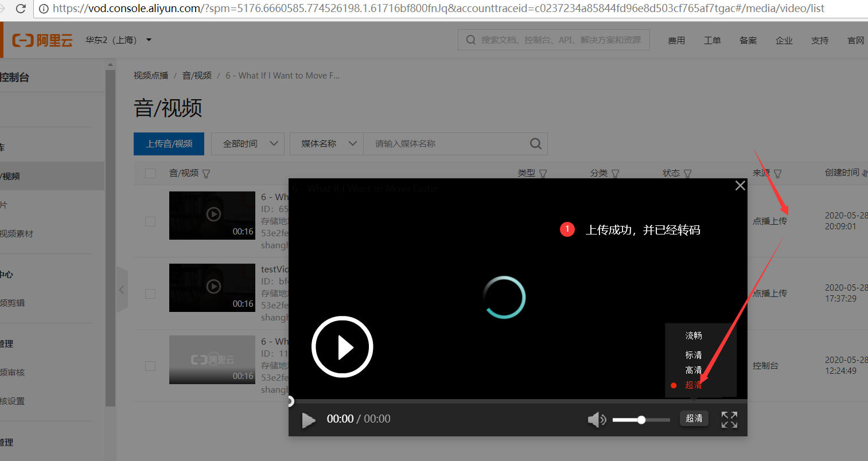Click the 控制台 source cell

click(765, 366)
